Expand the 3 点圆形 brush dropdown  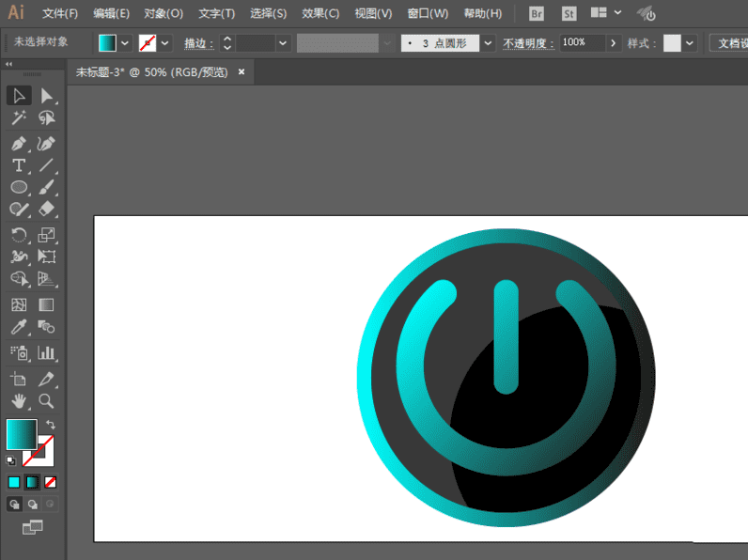pos(488,43)
